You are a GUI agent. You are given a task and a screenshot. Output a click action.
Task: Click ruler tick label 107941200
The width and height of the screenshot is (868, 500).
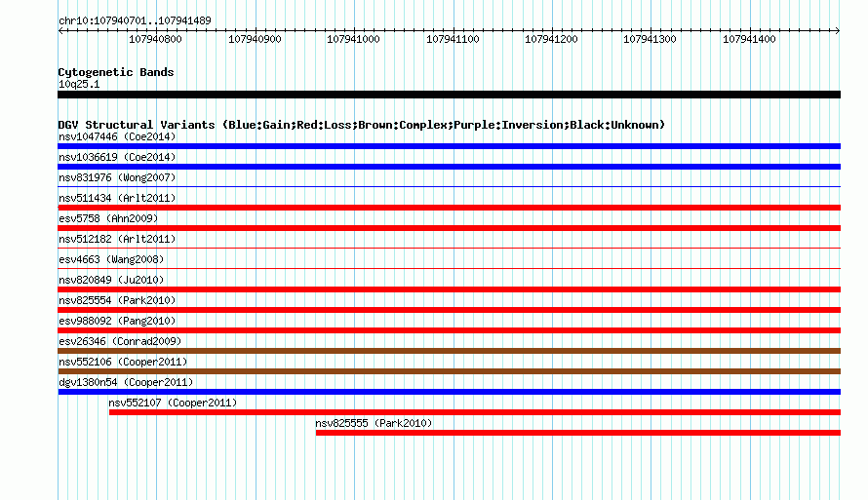[551, 39]
